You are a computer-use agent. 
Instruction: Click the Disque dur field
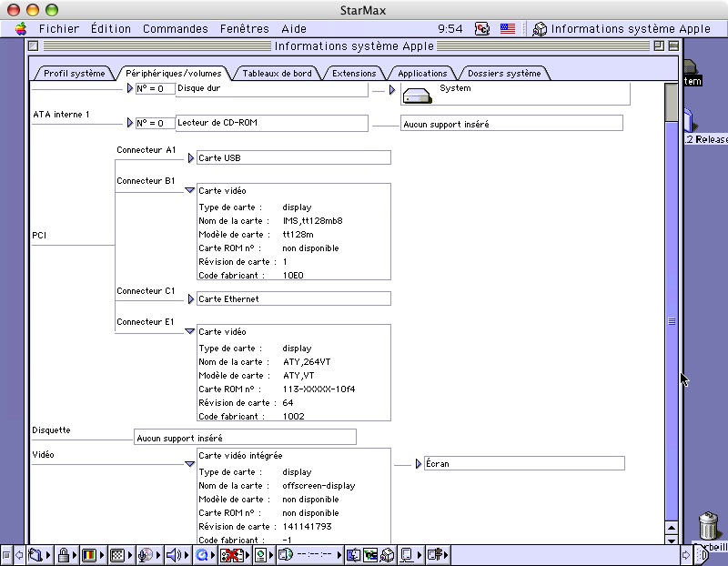[x=272, y=88]
